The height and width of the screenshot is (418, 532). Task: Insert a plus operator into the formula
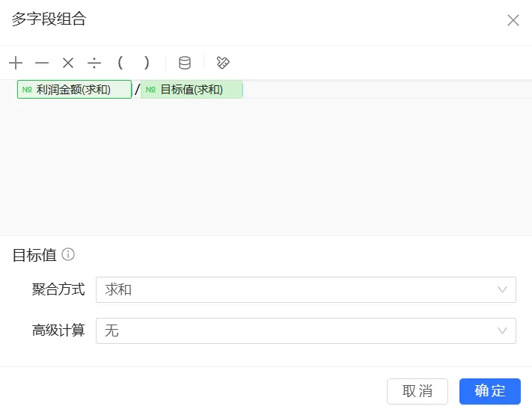point(16,63)
